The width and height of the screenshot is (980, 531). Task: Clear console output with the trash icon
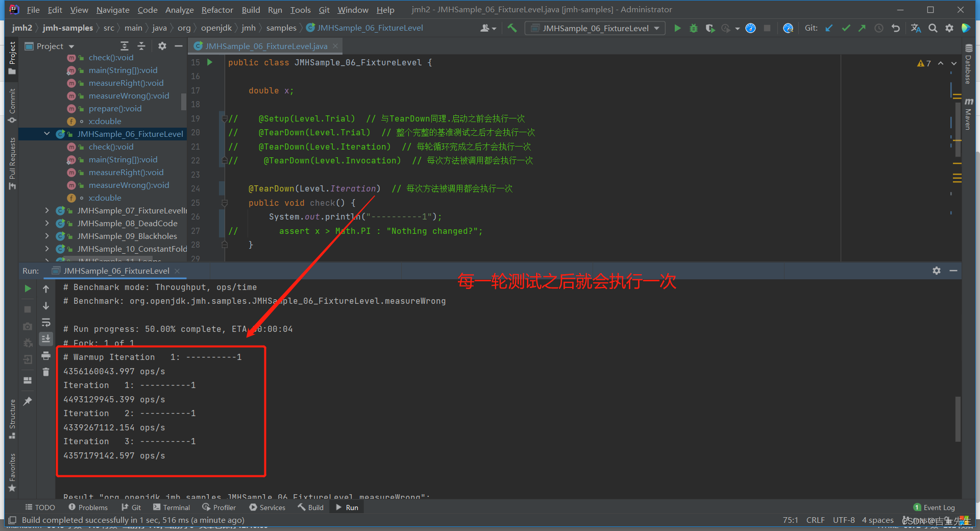(46, 372)
